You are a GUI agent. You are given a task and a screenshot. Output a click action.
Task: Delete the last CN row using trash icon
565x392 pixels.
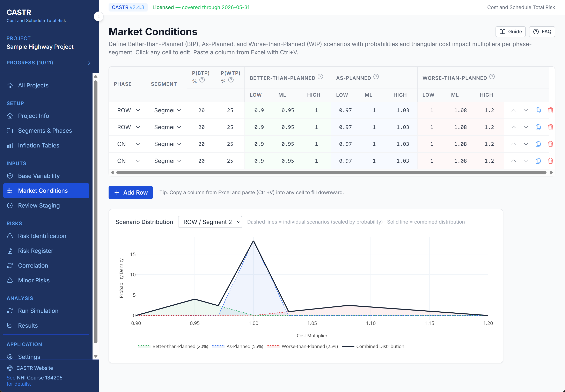click(x=551, y=161)
